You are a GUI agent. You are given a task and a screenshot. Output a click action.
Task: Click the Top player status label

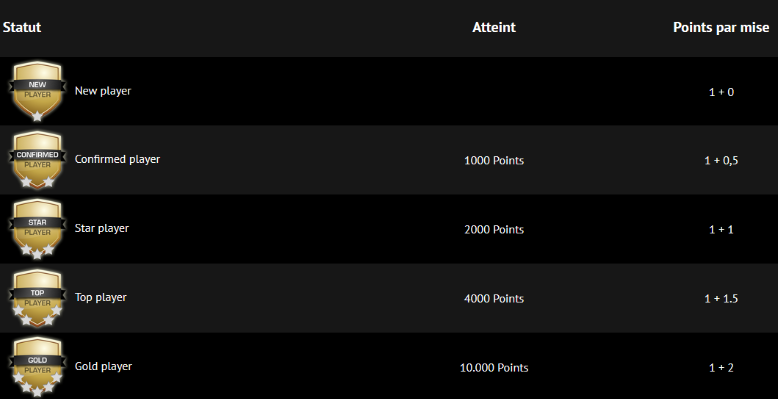pyautogui.click(x=101, y=297)
